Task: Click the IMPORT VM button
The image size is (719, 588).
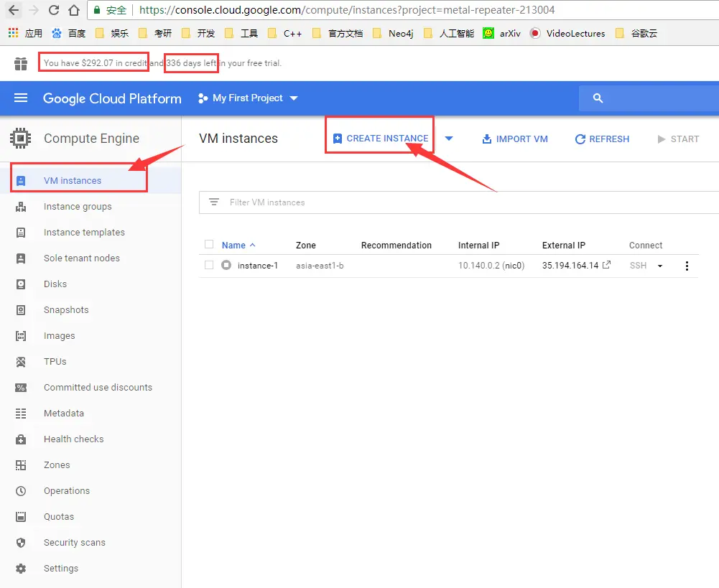Action: pyautogui.click(x=515, y=139)
